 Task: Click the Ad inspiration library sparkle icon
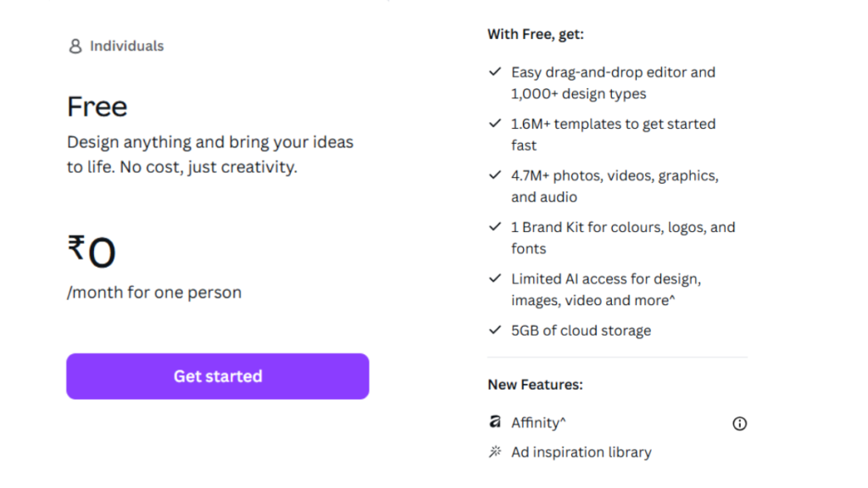click(495, 452)
